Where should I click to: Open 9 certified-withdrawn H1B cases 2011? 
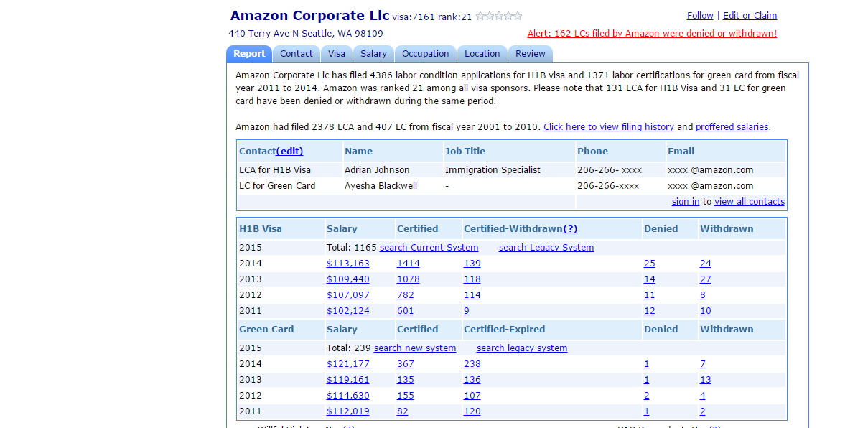(x=467, y=311)
